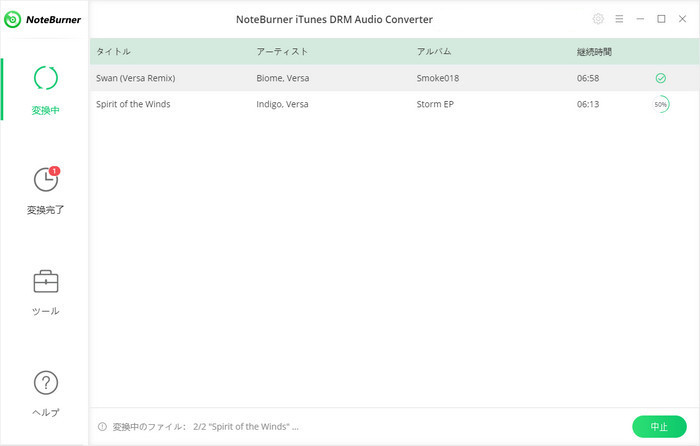Click the 50% progress ring for Spirit of the Winds
Viewport: 700px width, 446px height.
click(661, 104)
